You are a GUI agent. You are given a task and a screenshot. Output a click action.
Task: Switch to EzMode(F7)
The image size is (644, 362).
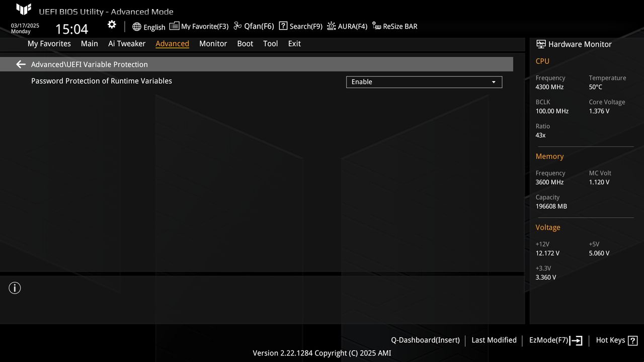point(549,340)
